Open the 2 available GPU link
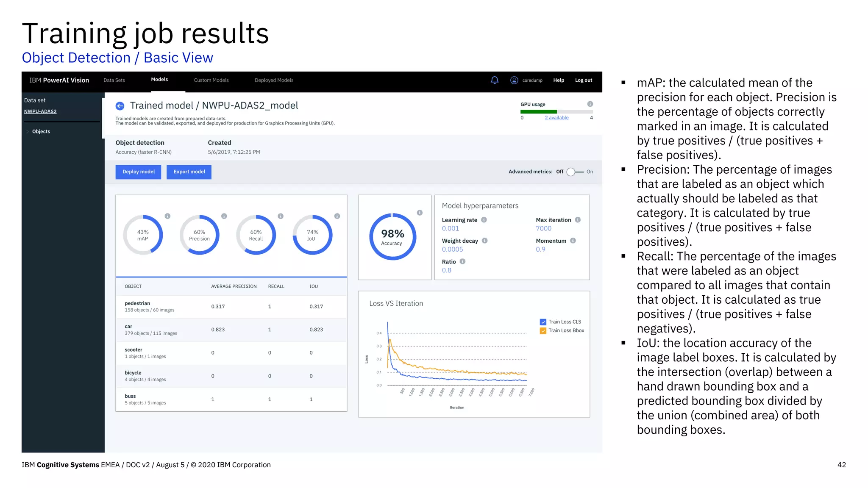Viewport: 868px width, 488px height. click(556, 118)
